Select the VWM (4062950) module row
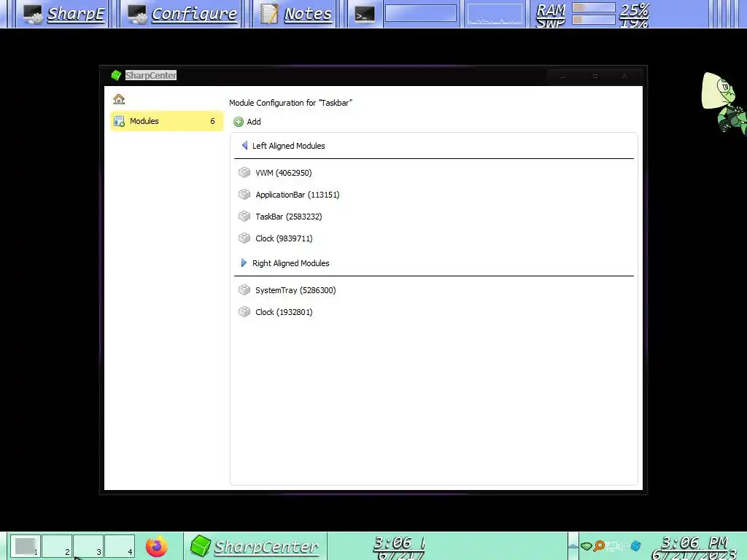 tap(433, 173)
